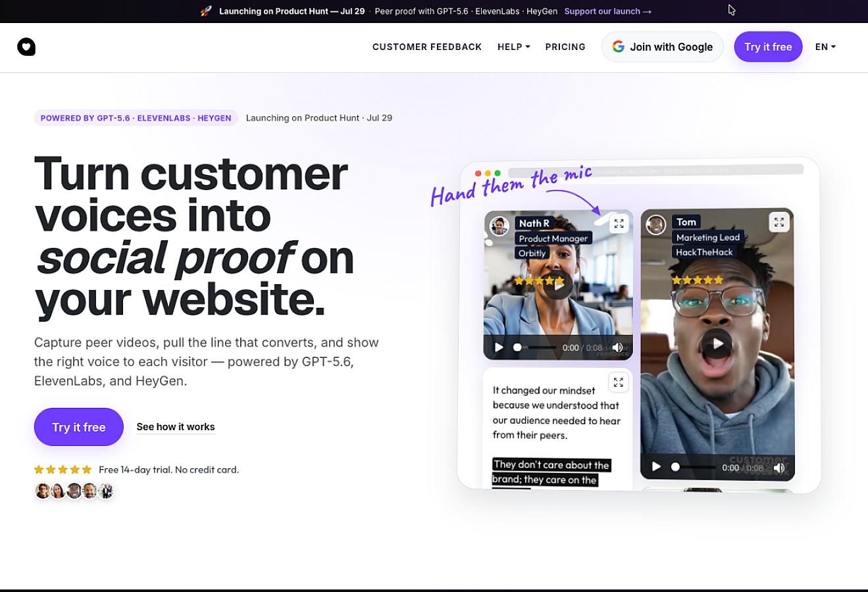Follow the Support our launch link
This screenshot has height=592, width=868.
pyautogui.click(x=608, y=11)
